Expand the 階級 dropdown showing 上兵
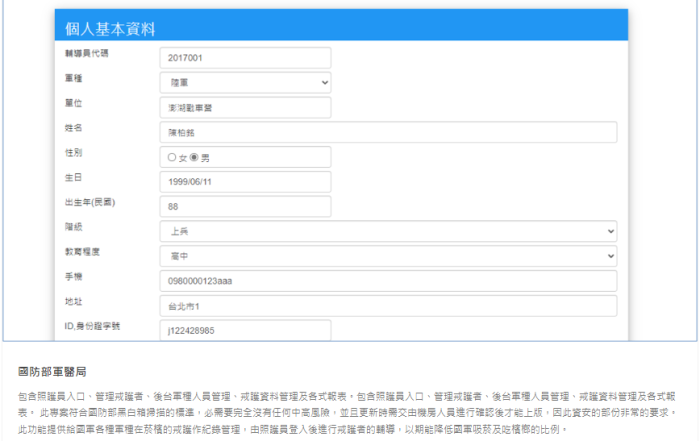Screen dimensions: 700x441 coord(387,231)
